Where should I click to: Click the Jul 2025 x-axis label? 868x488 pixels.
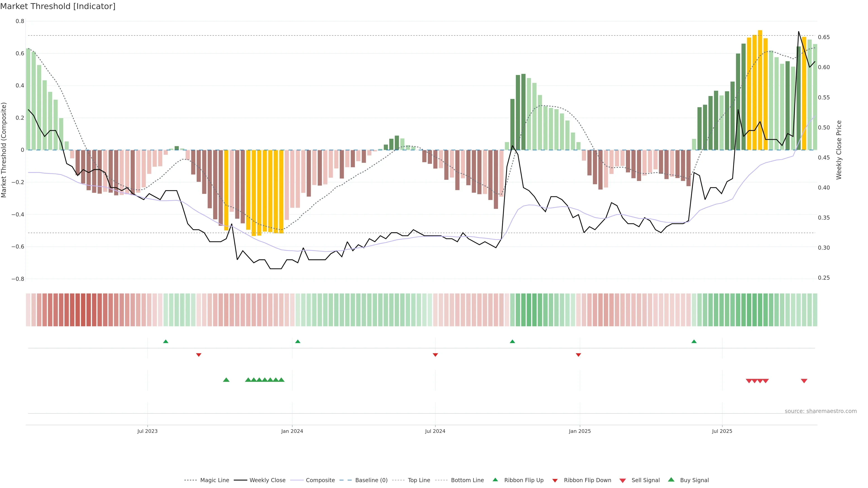722,431
